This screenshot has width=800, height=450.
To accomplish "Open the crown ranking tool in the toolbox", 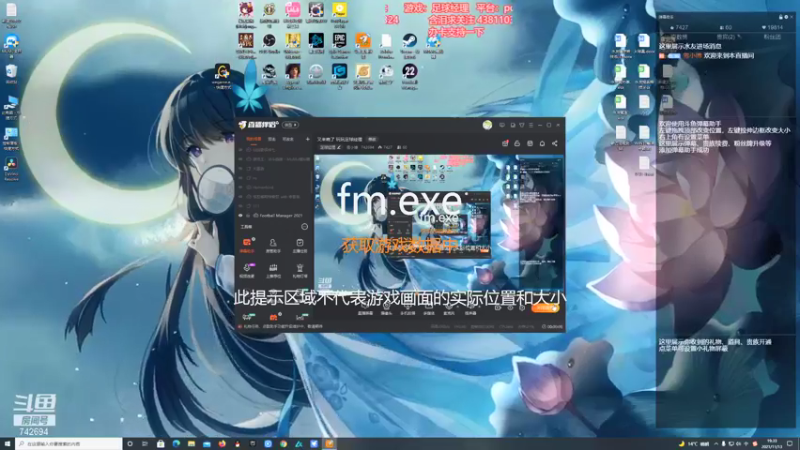I will click(273, 270).
